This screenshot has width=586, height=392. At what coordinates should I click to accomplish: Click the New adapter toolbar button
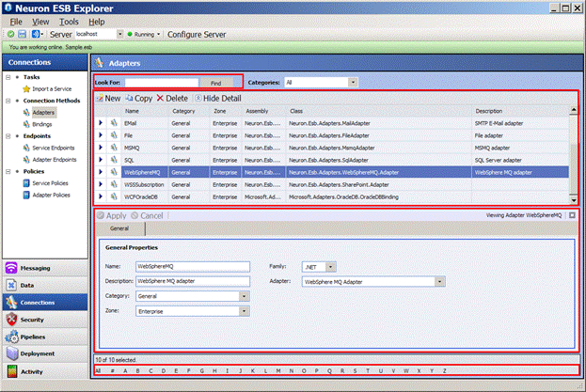click(x=108, y=99)
